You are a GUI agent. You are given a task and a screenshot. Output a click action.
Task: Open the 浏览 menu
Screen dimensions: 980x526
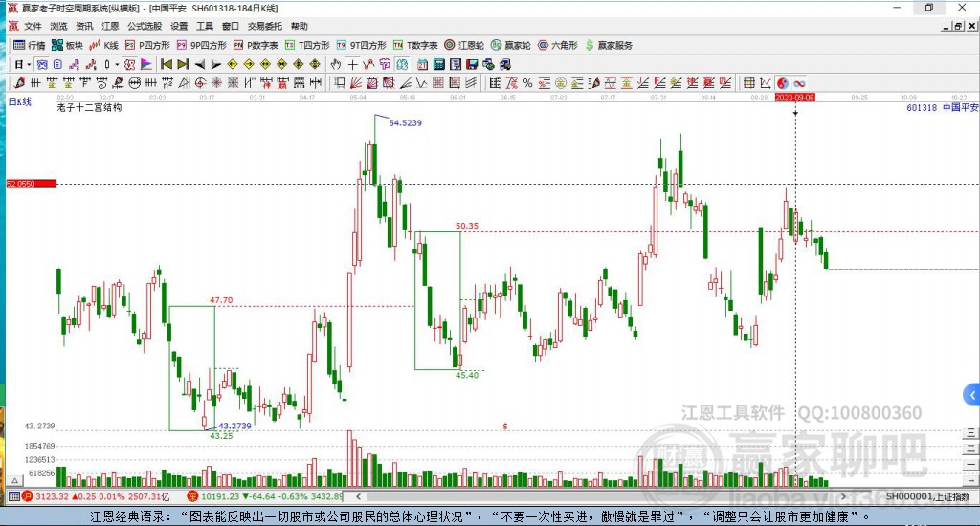point(58,26)
